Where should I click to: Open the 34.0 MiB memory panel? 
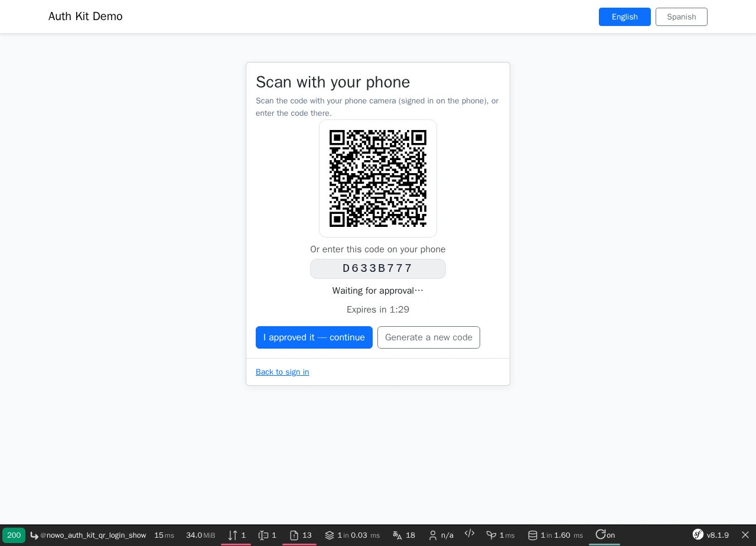(x=200, y=535)
